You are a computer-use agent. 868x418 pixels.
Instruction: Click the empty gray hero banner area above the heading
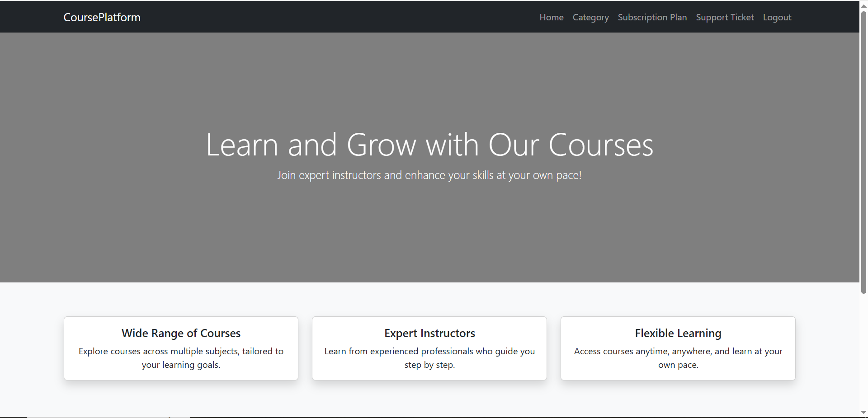point(429,77)
